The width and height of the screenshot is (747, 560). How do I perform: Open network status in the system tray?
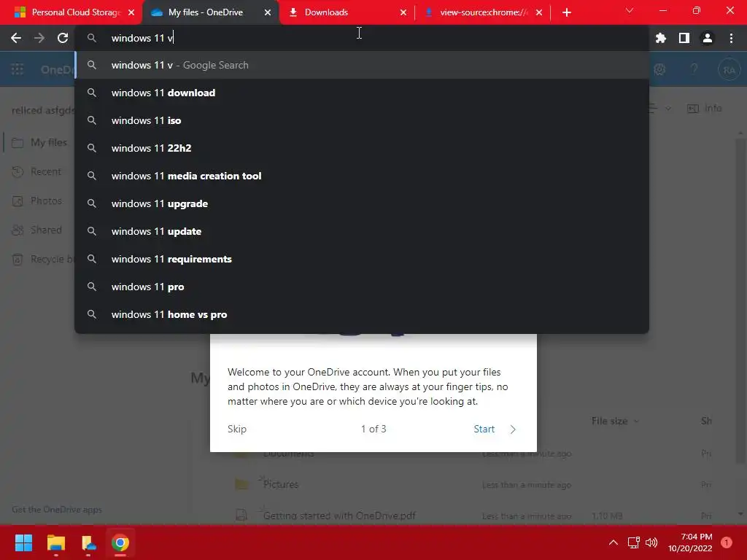click(633, 542)
